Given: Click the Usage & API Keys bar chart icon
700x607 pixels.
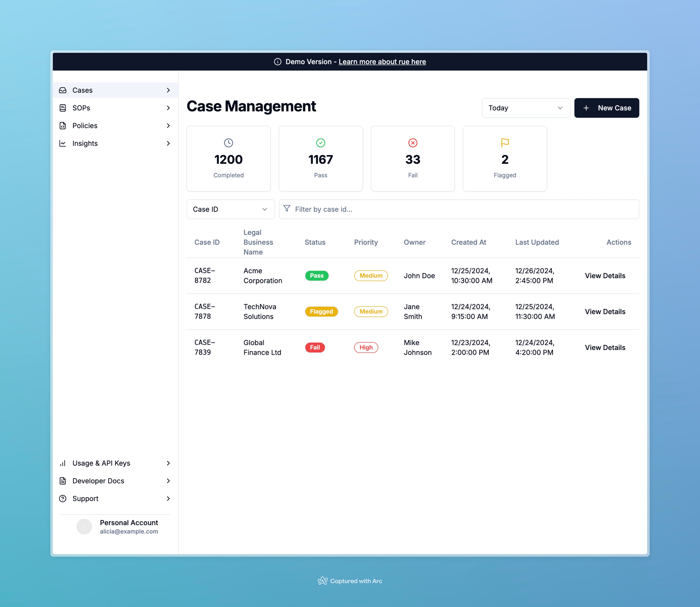Looking at the screenshot, I should click(63, 463).
